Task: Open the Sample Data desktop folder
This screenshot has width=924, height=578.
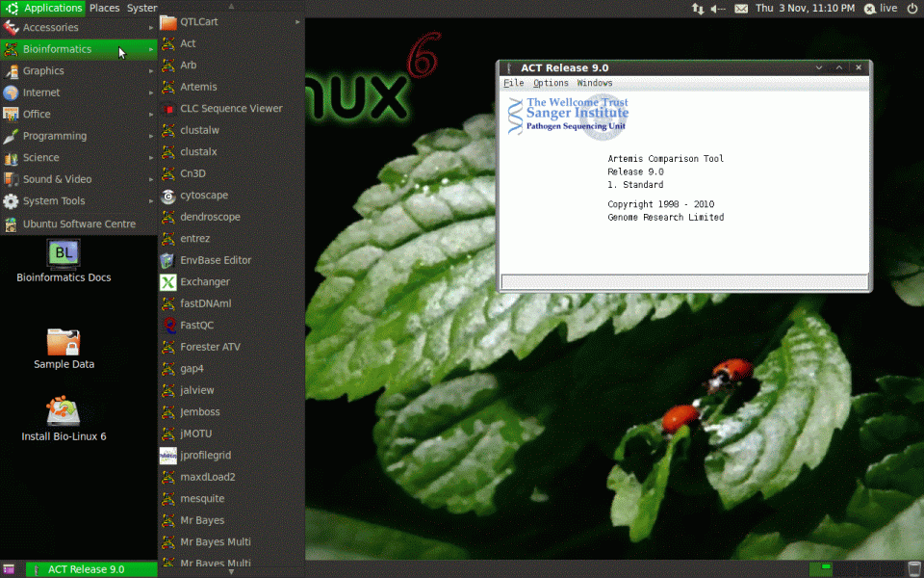Action: tap(64, 347)
